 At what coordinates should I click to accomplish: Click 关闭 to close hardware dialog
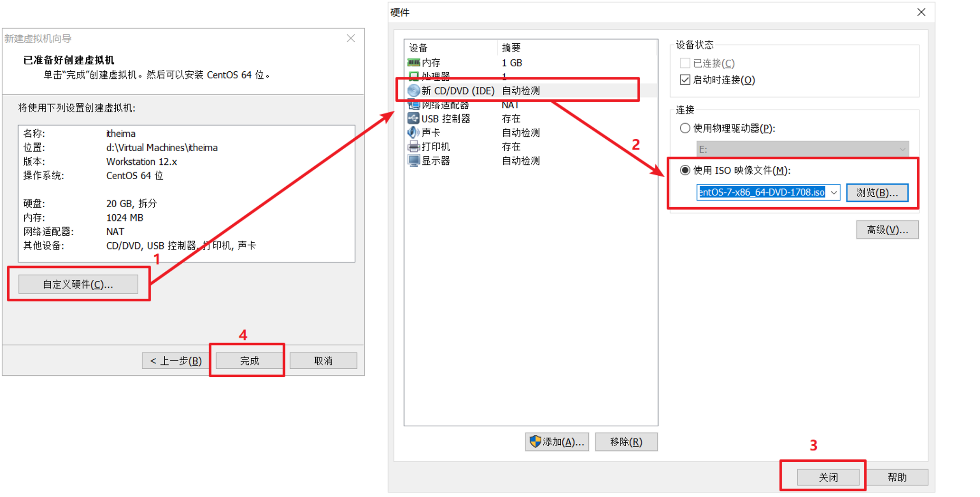828,477
